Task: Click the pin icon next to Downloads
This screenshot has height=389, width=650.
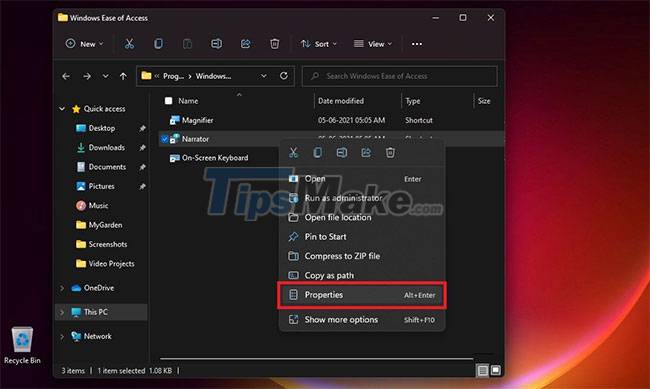Action: tap(142, 148)
